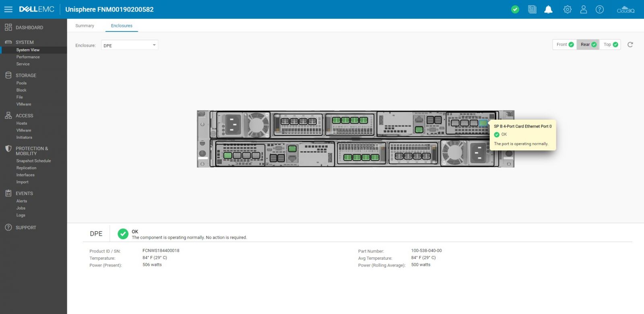Open the jobs list icon in header
The width and height of the screenshot is (644, 314).
[x=532, y=9]
